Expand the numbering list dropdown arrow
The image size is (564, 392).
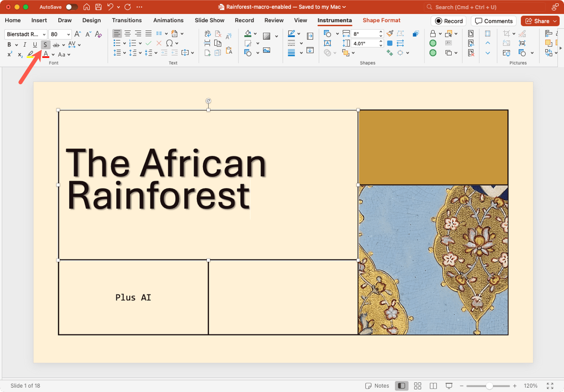141,43
